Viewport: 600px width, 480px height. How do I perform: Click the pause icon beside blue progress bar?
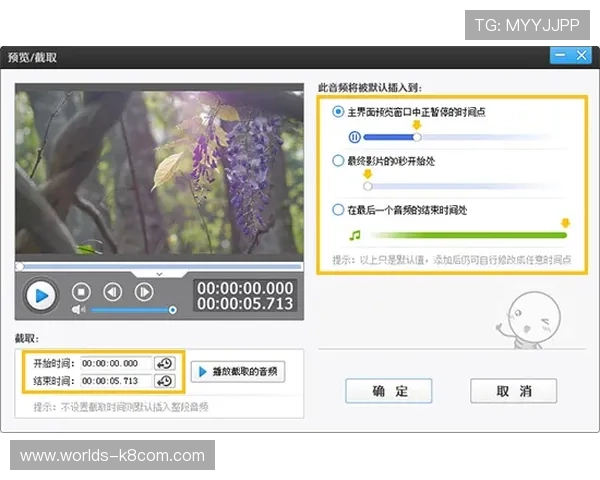coord(354,137)
